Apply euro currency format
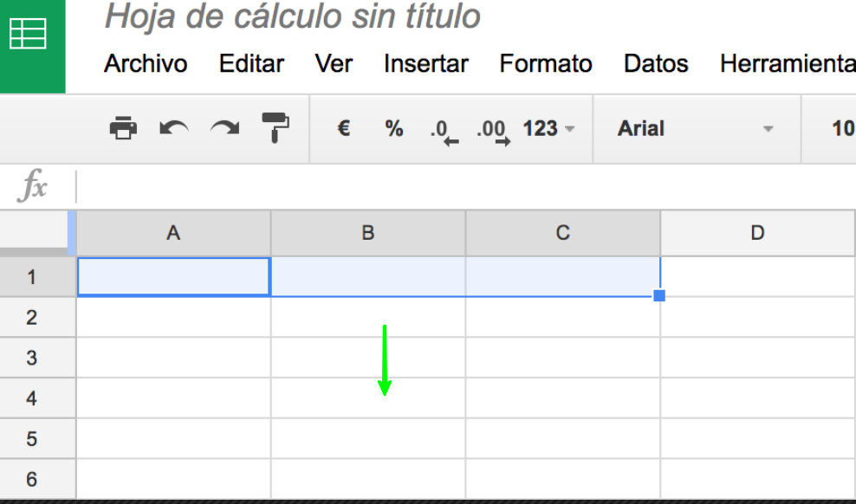The height and width of the screenshot is (504, 856). [344, 129]
